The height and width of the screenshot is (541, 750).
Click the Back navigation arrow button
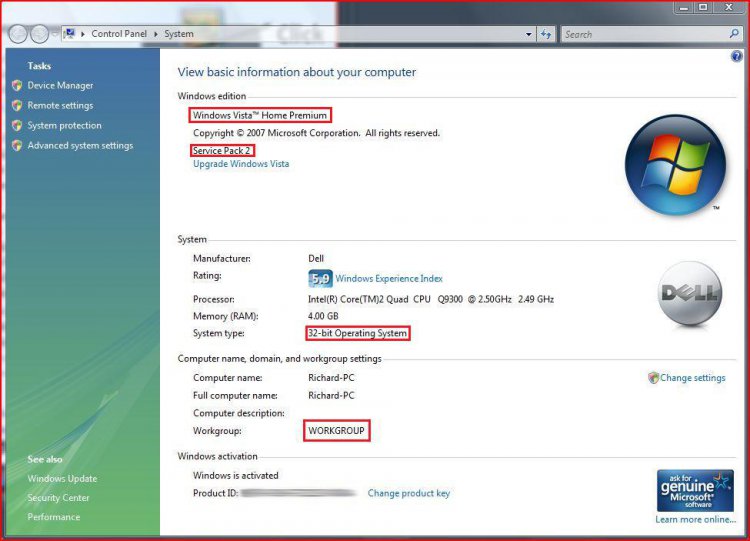(x=18, y=34)
